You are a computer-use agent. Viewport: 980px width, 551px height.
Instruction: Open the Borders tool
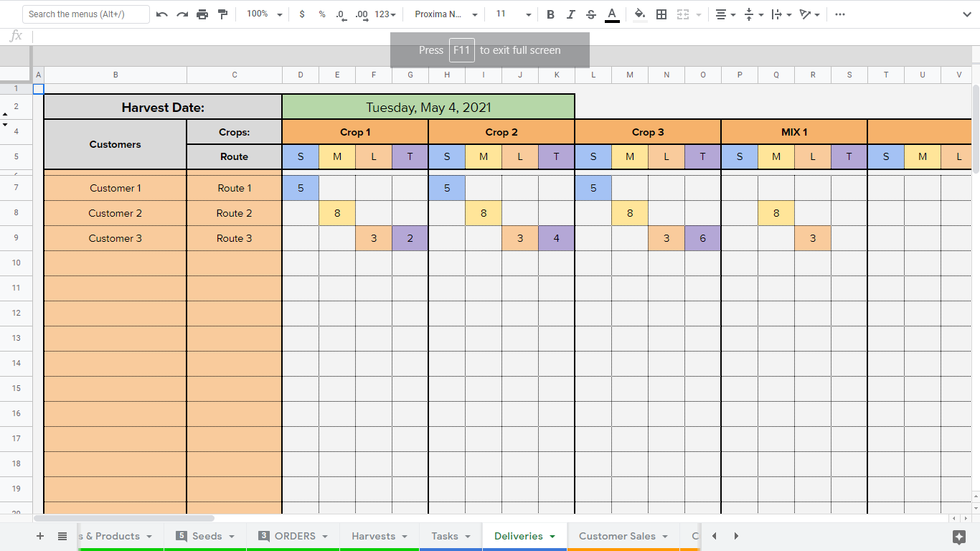tap(661, 14)
